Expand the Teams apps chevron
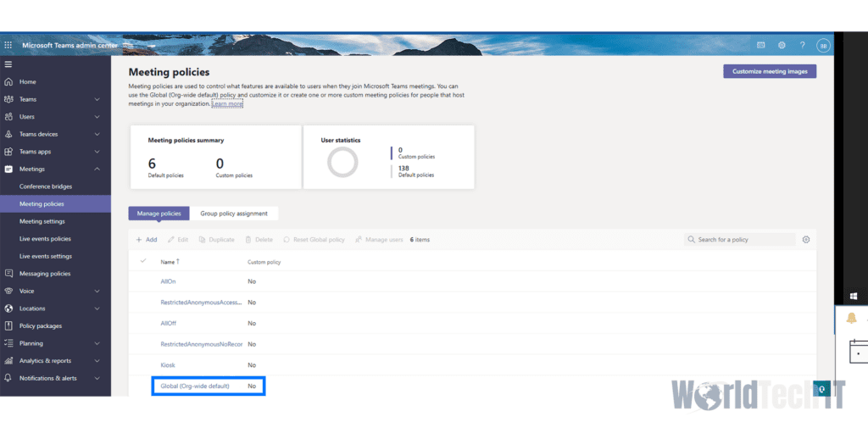The image size is (868, 428). (97, 152)
